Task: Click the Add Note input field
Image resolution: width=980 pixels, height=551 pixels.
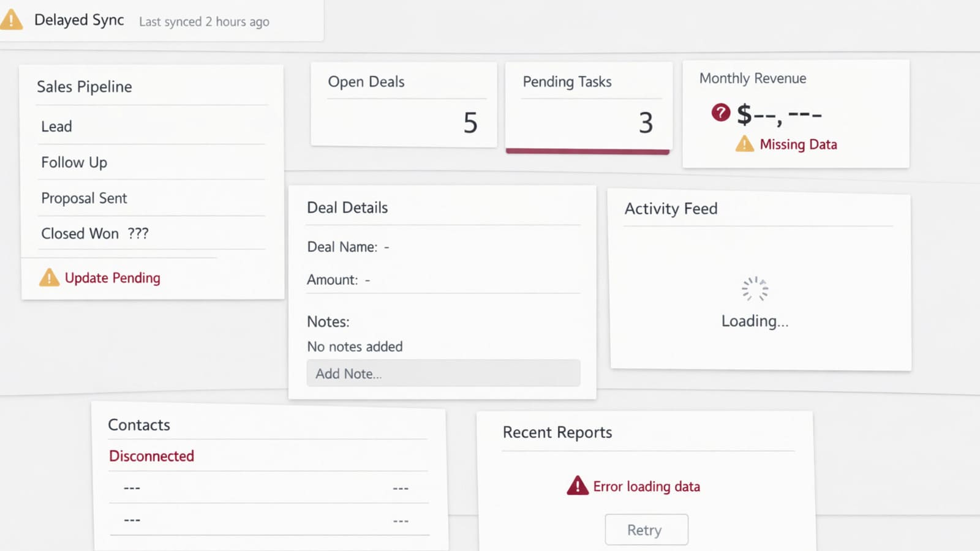Action: point(443,373)
